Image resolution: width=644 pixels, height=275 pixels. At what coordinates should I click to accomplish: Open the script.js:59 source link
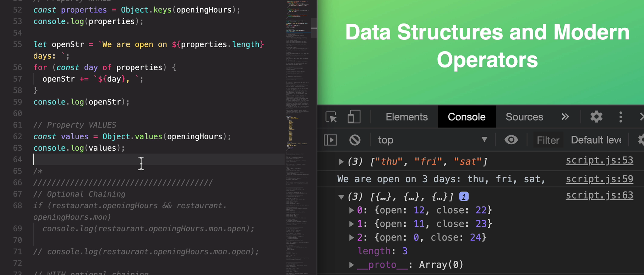point(599,179)
